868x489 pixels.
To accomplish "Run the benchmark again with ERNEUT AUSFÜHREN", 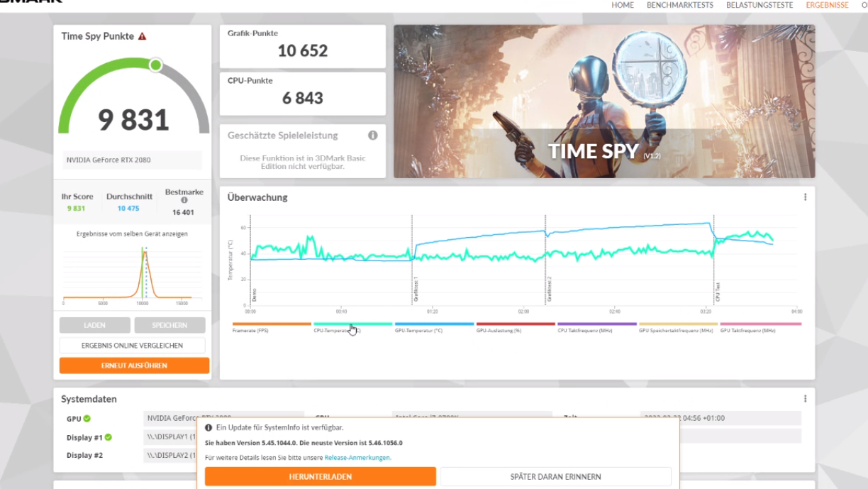I will coord(134,366).
